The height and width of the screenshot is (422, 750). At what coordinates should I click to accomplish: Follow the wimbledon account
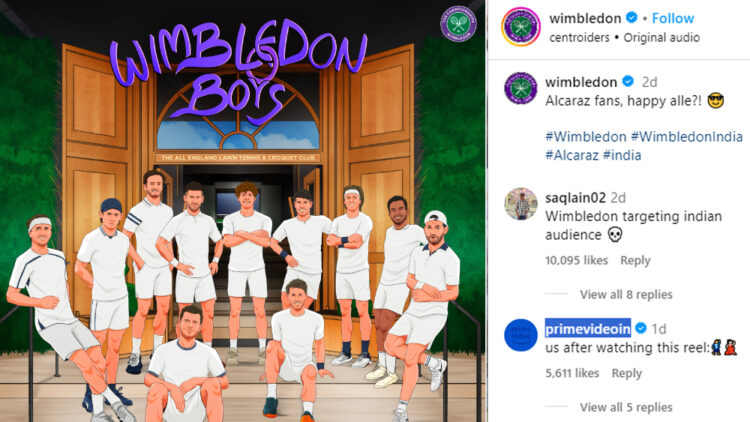pos(673,18)
